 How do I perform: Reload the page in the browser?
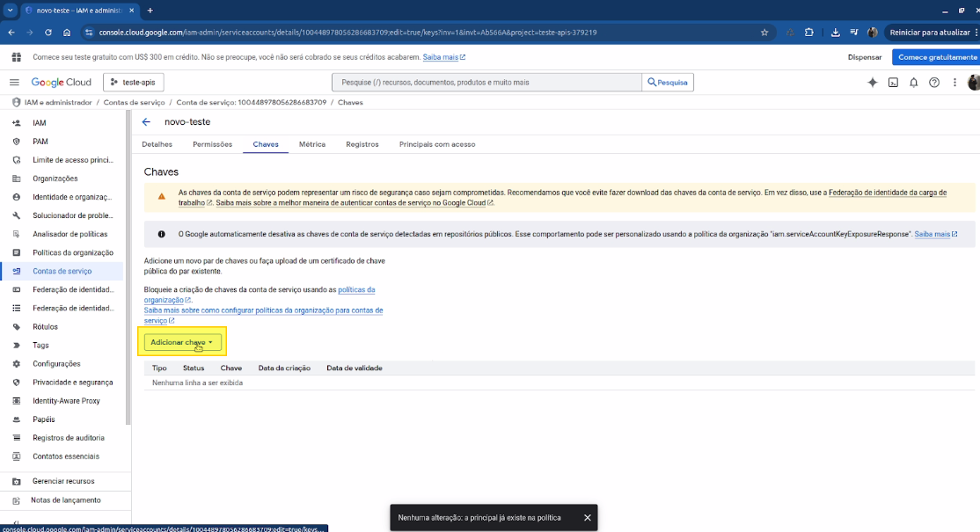(x=48, y=33)
